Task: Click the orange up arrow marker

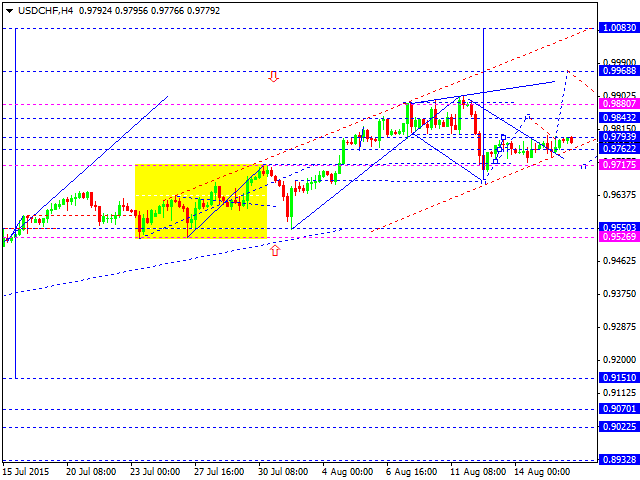Action: tap(273, 250)
